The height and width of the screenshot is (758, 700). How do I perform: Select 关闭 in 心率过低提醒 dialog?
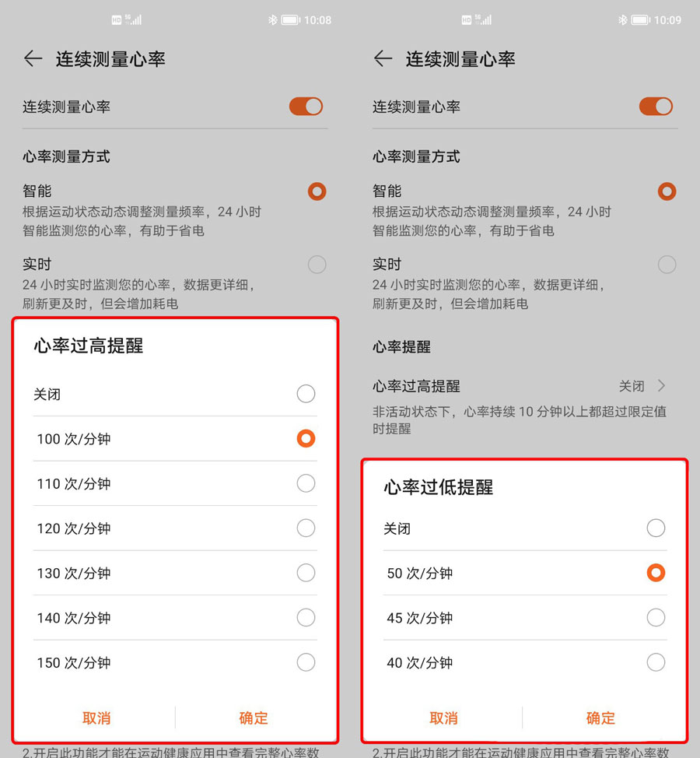(x=525, y=528)
